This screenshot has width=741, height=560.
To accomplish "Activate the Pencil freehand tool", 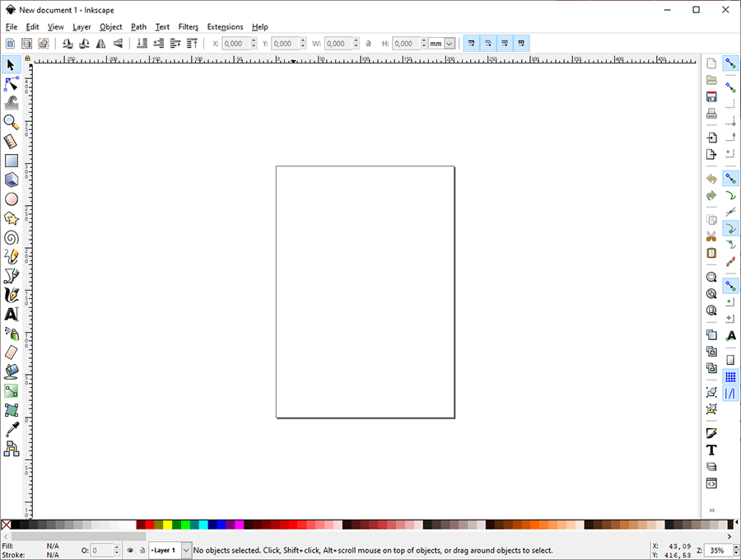I will [x=11, y=257].
